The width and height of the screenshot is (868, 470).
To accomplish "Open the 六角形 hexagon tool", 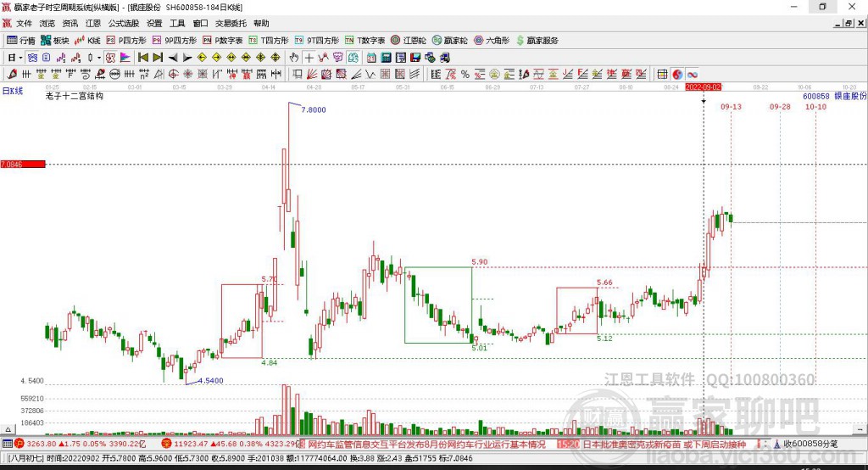I will (492, 41).
